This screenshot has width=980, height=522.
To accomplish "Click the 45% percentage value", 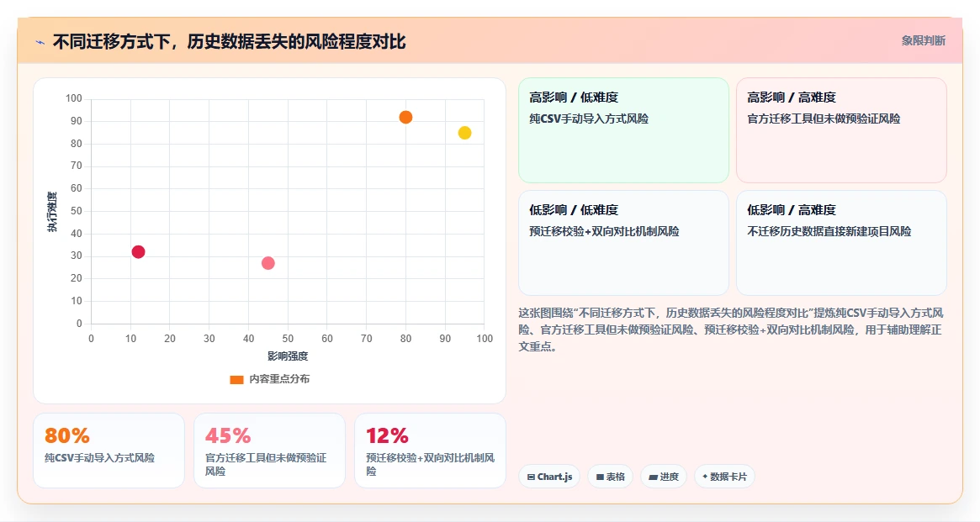I will (x=227, y=435).
